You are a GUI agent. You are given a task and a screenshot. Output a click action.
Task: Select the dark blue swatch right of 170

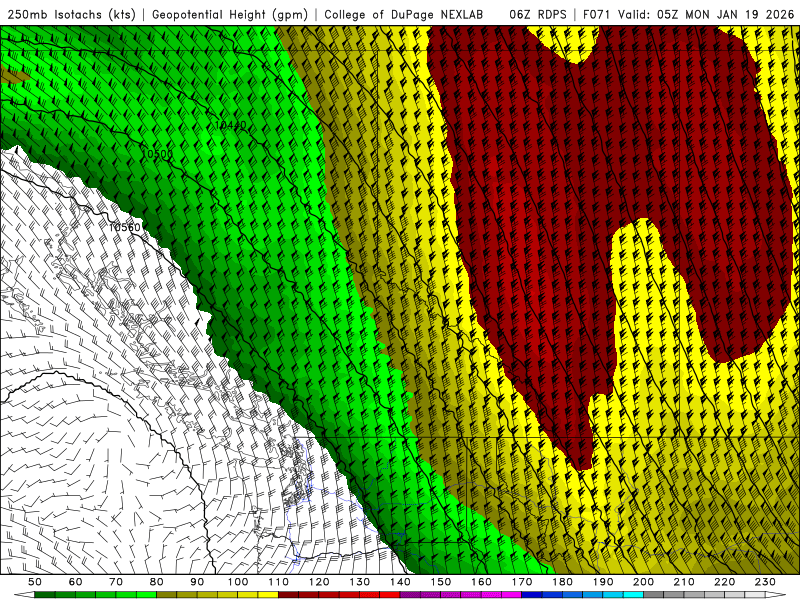[532, 595]
